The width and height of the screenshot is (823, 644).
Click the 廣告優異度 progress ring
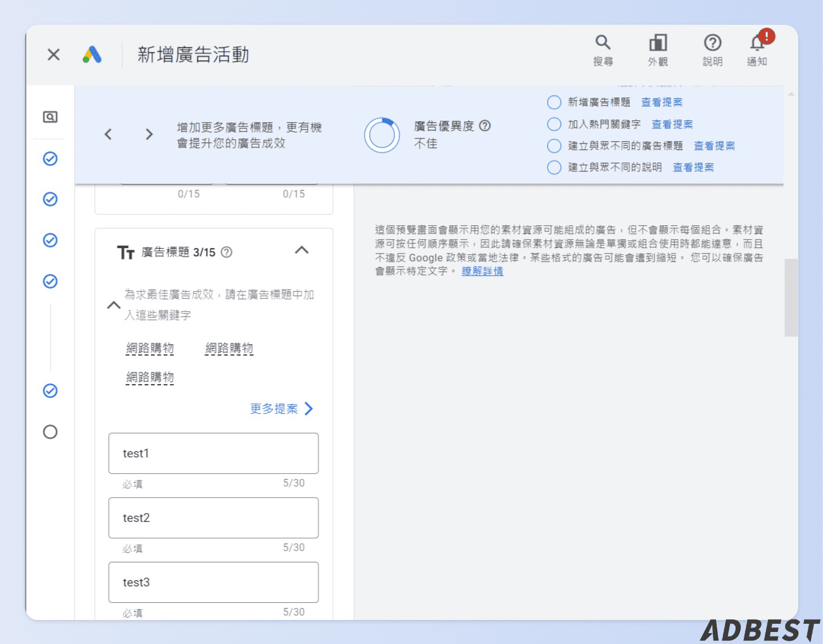[x=382, y=135]
